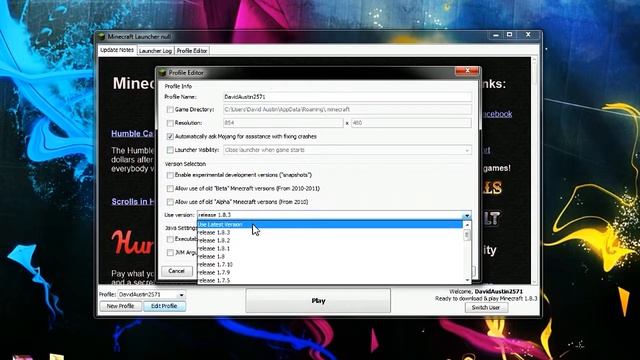
Task: Switch to the Profile Editor tab
Action: click(192, 51)
